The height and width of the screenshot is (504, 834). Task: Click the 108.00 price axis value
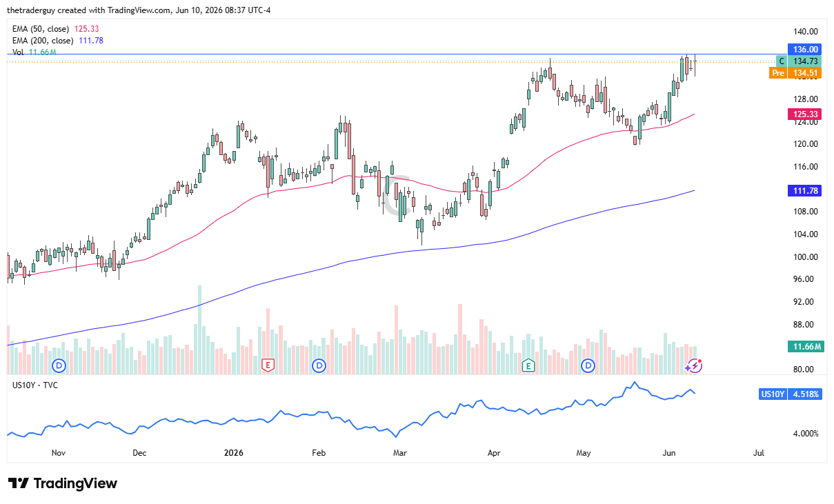coord(805,212)
